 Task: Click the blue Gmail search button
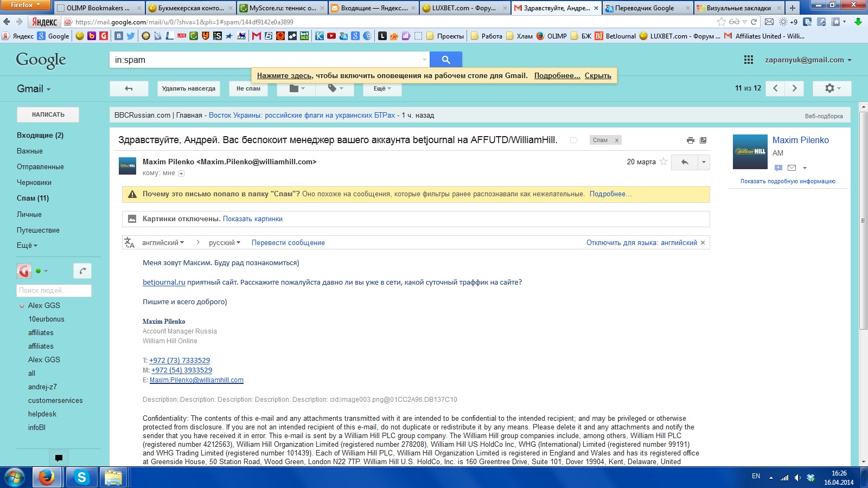tap(446, 60)
